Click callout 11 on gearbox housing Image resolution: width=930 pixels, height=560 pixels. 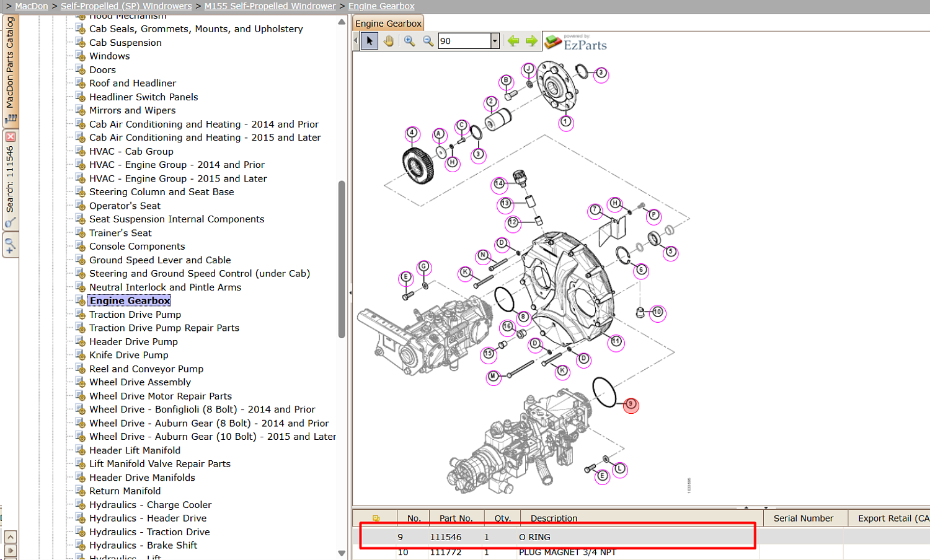coord(616,342)
